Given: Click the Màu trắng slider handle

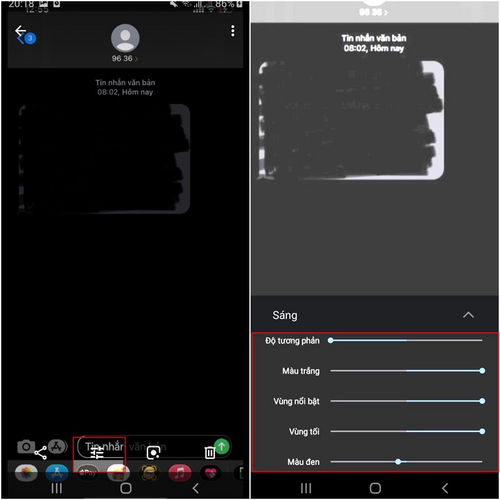Looking at the screenshot, I should (x=482, y=371).
